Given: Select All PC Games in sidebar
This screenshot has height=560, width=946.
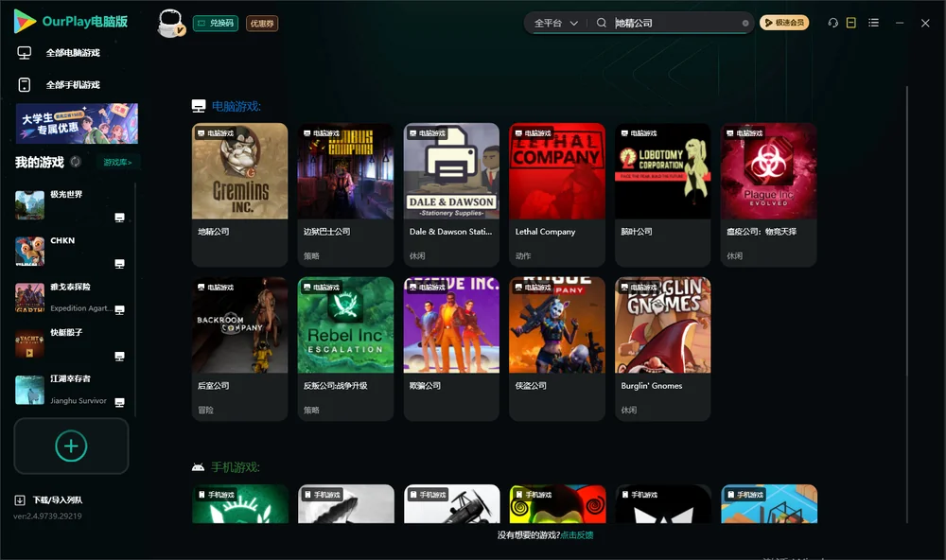Looking at the screenshot, I should 73,53.
